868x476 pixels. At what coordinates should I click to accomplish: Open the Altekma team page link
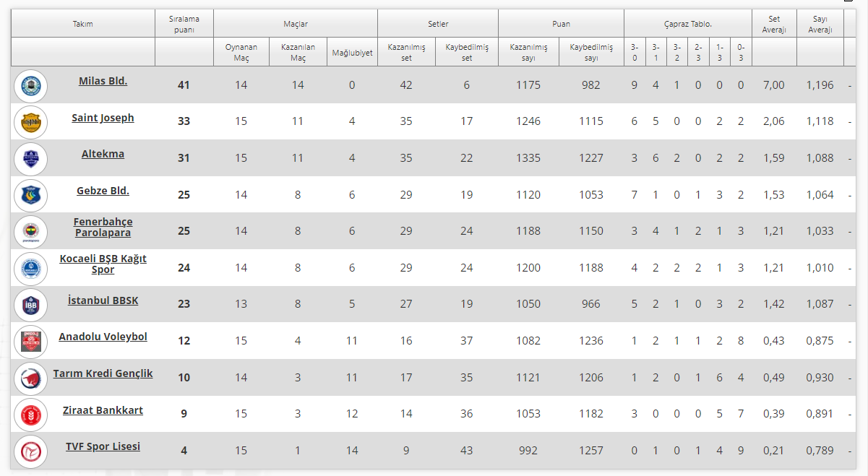click(x=103, y=154)
